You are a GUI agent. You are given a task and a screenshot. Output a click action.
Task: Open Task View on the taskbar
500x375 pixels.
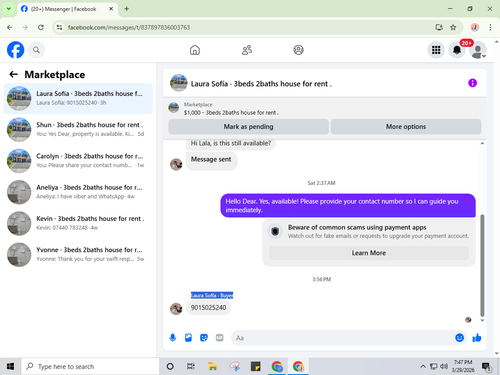(191, 367)
